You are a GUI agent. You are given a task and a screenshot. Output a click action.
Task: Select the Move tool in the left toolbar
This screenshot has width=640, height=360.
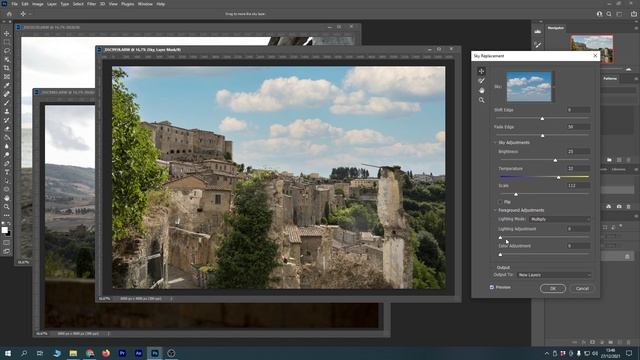pyautogui.click(x=7, y=33)
